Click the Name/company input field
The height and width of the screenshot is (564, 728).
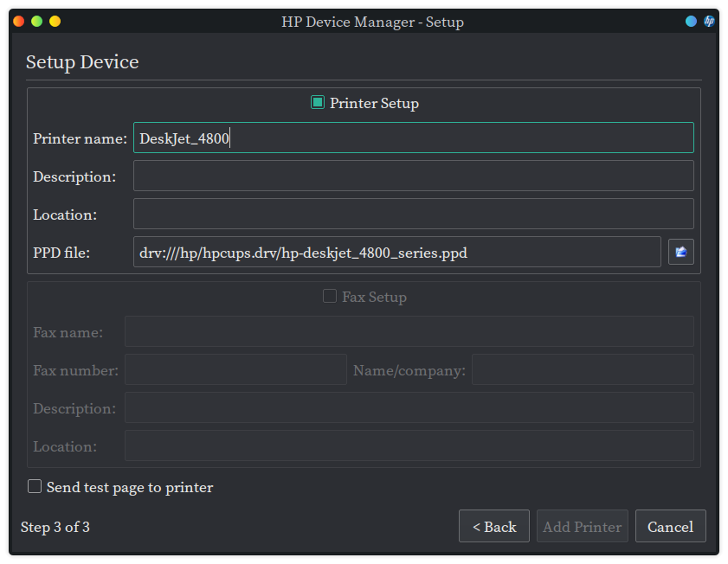(x=582, y=370)
